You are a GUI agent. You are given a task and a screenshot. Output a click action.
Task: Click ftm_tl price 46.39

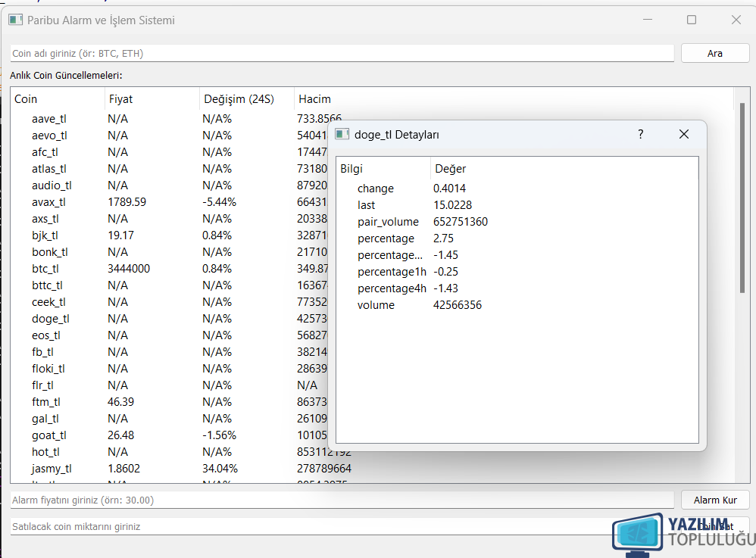tap(120, 402)
